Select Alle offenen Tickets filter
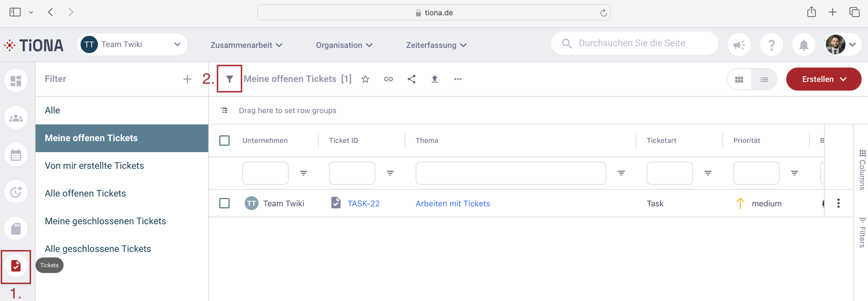868x301 pixels. click(122, 194)
